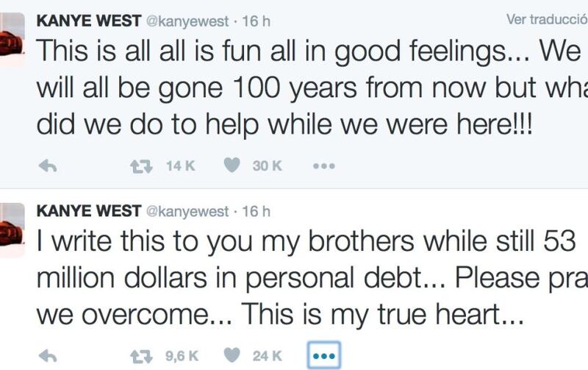Screen dimensions: 588x370
Task: Open profile avatar on first tweet
Action: point(12,40)
